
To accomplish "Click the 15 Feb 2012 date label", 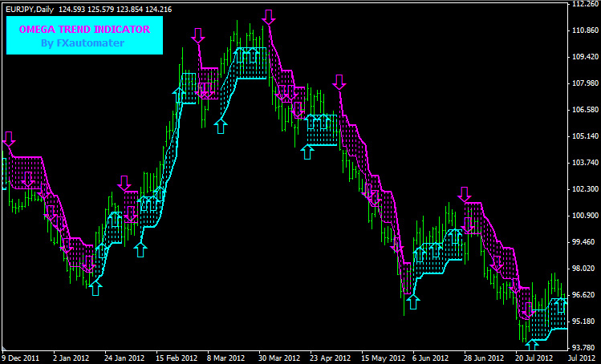I will click(x=176, y=358).
